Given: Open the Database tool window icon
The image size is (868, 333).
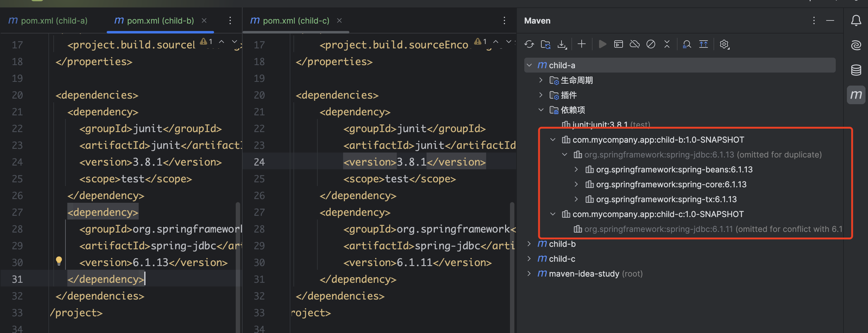Looking at the screenshot, I should coord(856,70).
